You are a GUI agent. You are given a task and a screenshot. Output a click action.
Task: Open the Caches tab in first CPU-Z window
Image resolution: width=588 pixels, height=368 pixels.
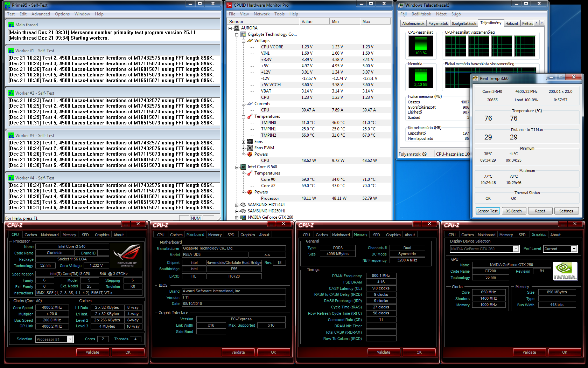[31, 235]
